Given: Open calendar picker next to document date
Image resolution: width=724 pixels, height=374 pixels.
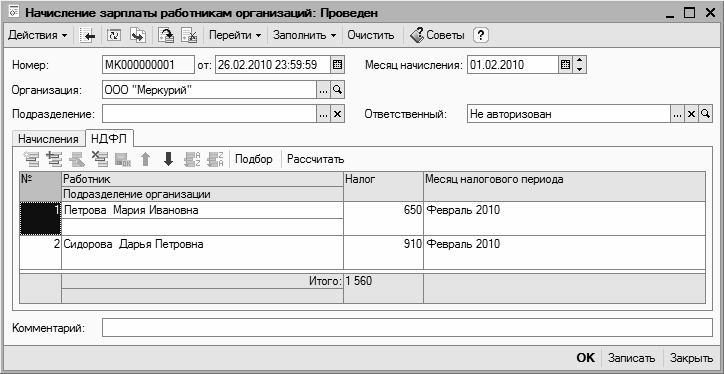Looking at the screenshot, I should pyautogui.click(x=338, y=65).
